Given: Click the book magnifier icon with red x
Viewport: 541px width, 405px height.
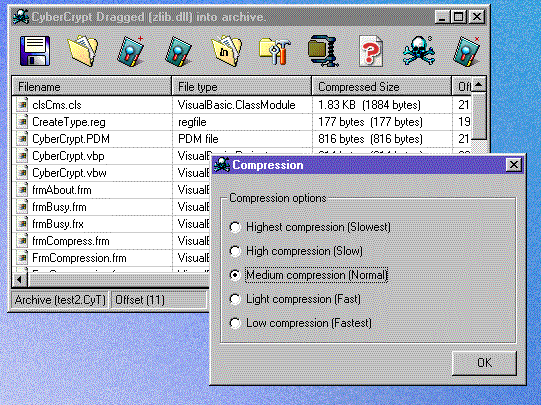Looking at the screenshot, I should pos(466,51).
